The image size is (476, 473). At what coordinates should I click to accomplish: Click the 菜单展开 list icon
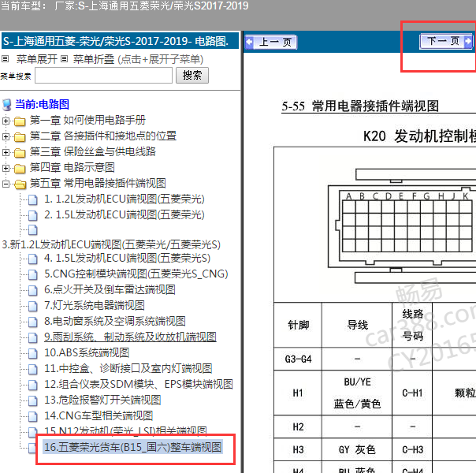pos(6,59)
